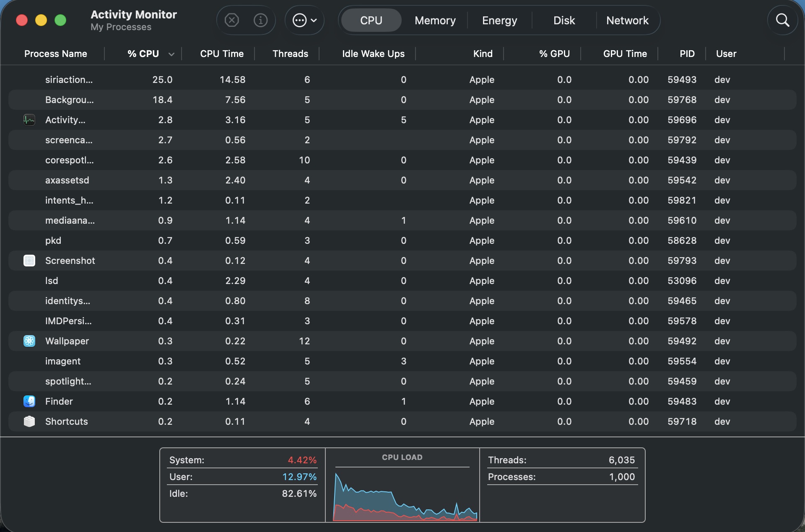The image size is (805, 532).
Task: Sort by CPU Time column
Action: pos(222,54)
